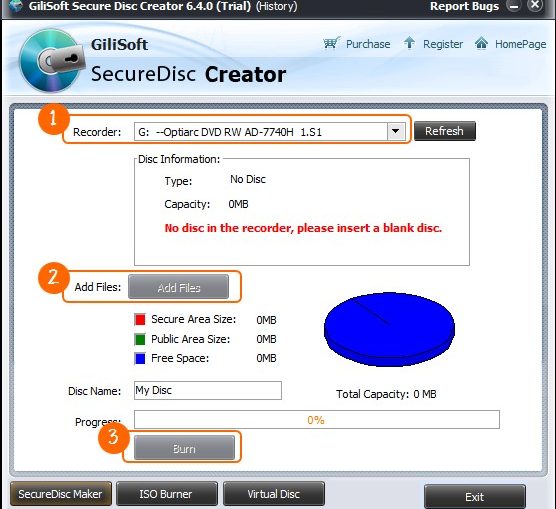Screen dimensions: 556x509
Task: Click the orange step 3 circle badge
Action: coord(113,437)
